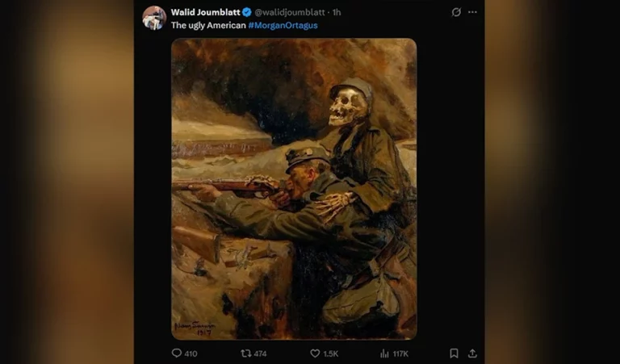This screenshot has height=364, width=620.
Task: Click the share upload arrow icon
Action: (472, 353)
